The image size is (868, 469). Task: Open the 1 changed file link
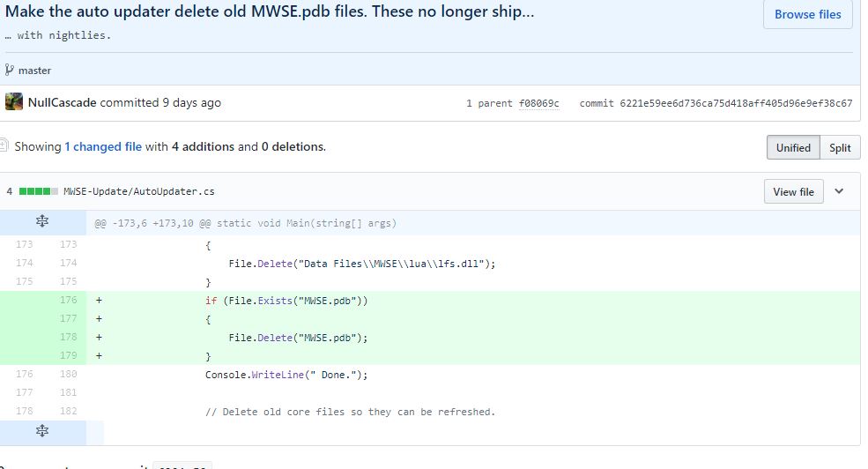(103, 146)
